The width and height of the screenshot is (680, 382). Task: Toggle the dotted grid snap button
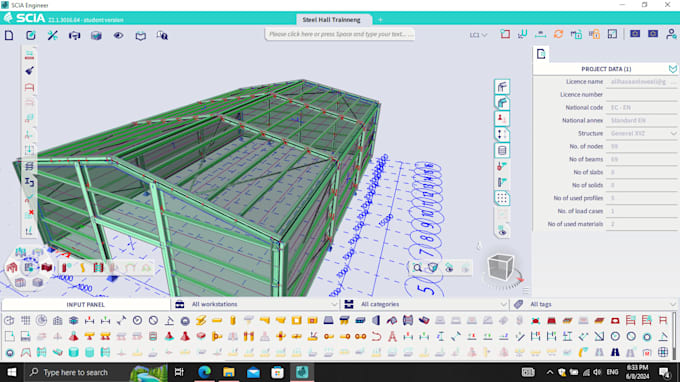(x=502, y=198)
